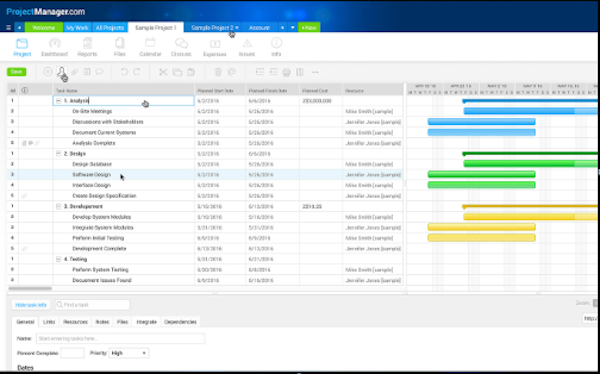The height and width of the screenshot is (374, 600).
Task: Switch to the My Work tab
Action: pyautogui.click(x=77, y=28)
